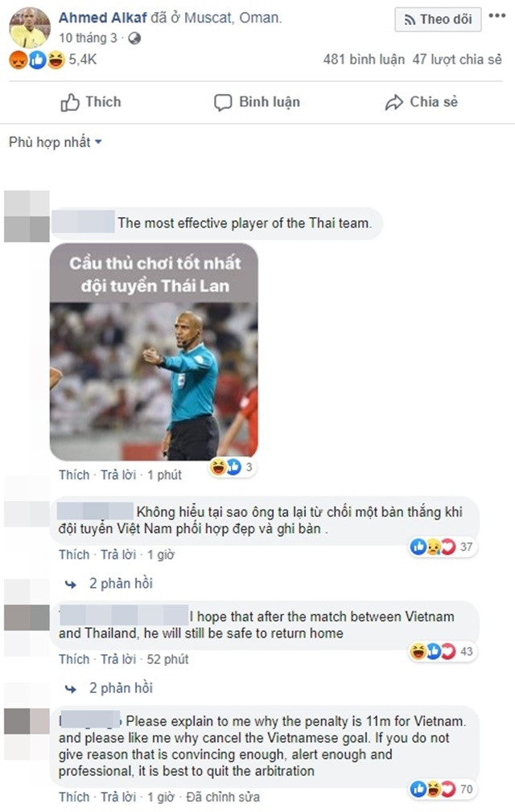Click Trả lời on the 52 phút comment
The image size is (515, 812).
118,659
